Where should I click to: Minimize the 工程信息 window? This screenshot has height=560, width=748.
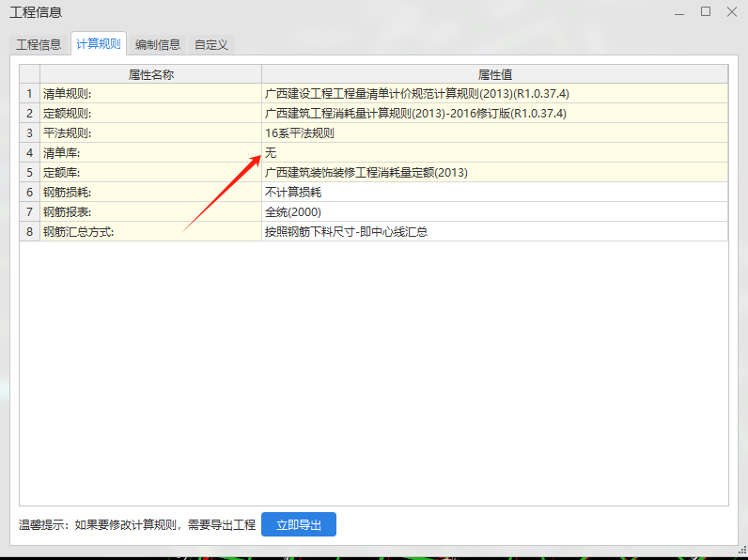click(x=679, y=12)
